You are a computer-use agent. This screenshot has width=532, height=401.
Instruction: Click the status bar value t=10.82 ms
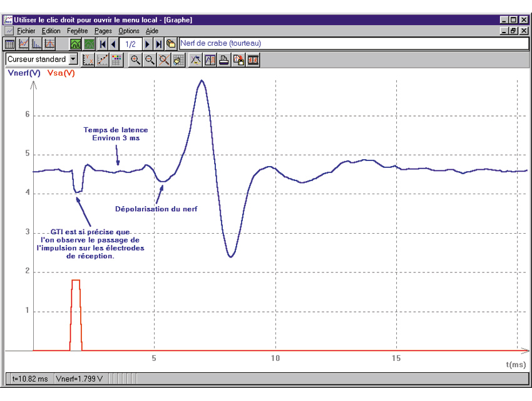[x=30, y=378]
